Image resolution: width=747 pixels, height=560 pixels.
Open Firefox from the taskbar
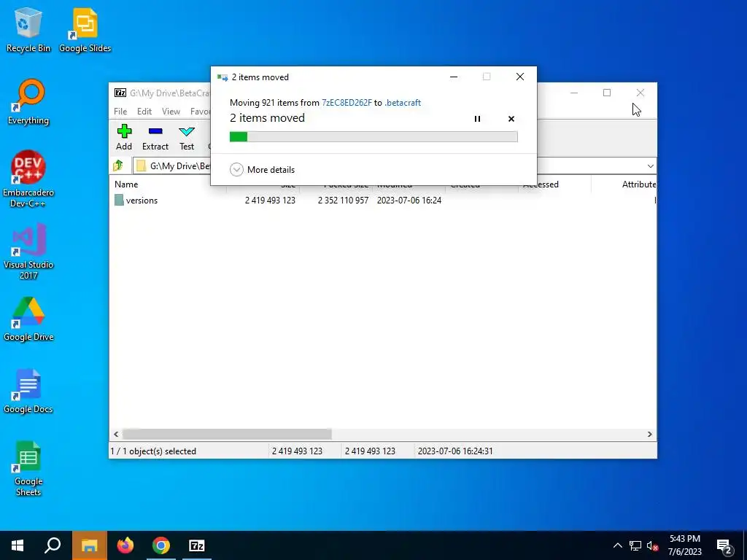[125, 545]
